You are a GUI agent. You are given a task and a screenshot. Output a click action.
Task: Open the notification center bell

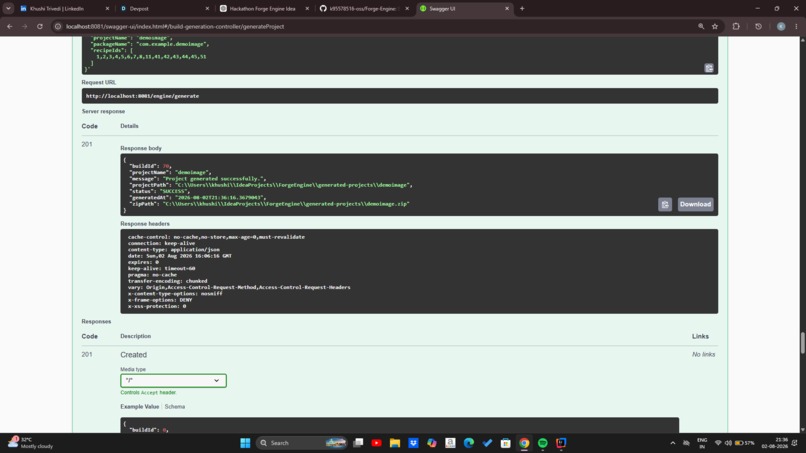[x=795, y=443]
